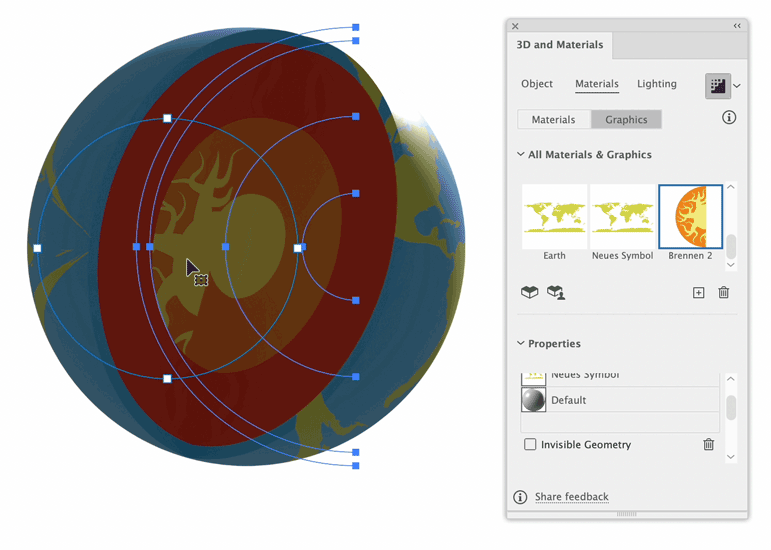Click the topmost blue anchor point

(x=356, y=27)
